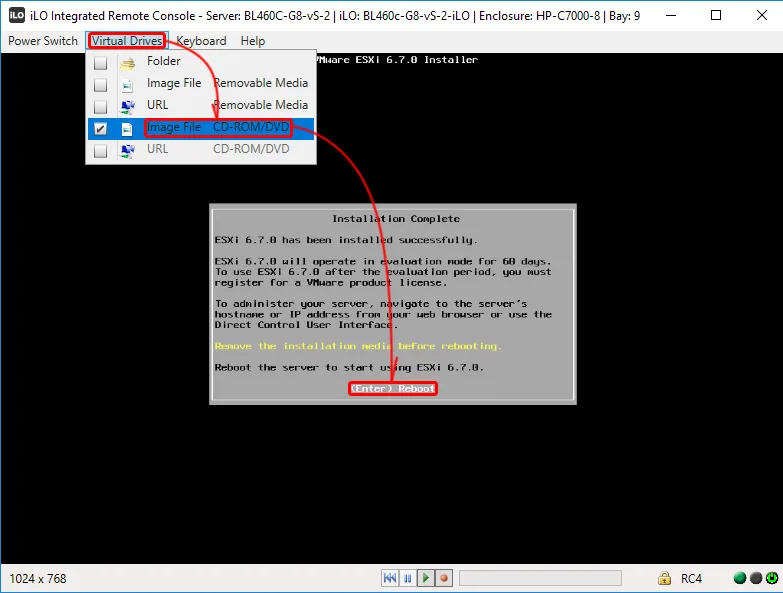The image size is (783, 593).
Task: Click Image File Removable Media icon
Action: [127, 85]
